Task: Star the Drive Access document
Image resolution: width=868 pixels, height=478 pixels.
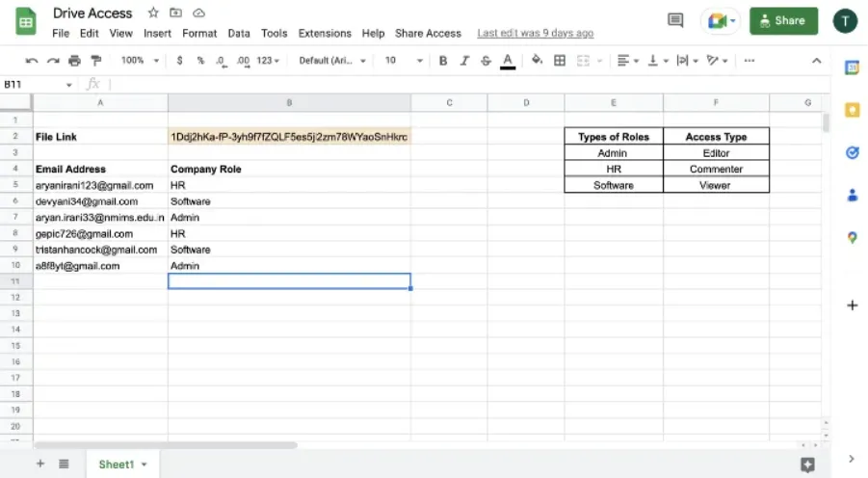Action: pos(153,13)
